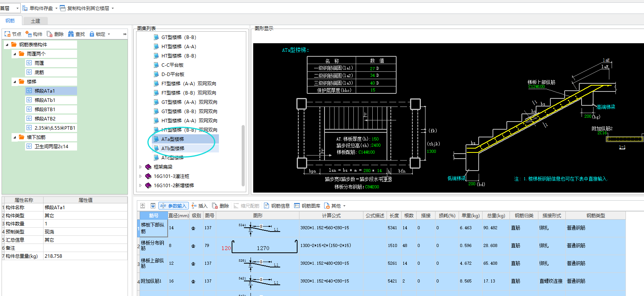Move row up arrow icon in rebar toolbar
The image size is (644, 296).
[143, 206]
